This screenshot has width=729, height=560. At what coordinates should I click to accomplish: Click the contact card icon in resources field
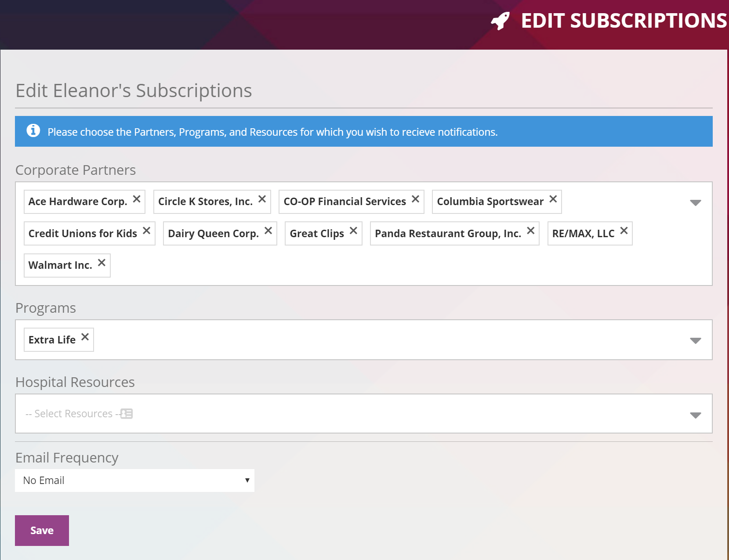click(x=127, y=414)
